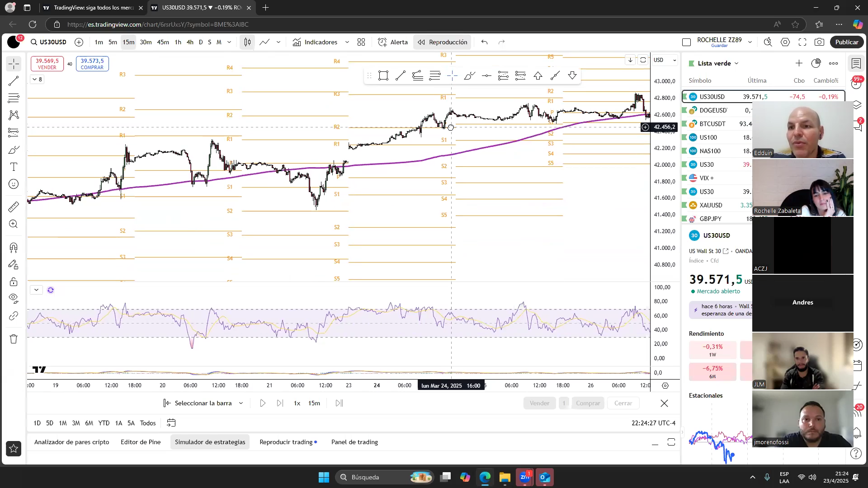This screenshot has width=868, height=488.
Task: Select the crosshair cursor tool
Action: pyautogui.click(x=14, y=64)
